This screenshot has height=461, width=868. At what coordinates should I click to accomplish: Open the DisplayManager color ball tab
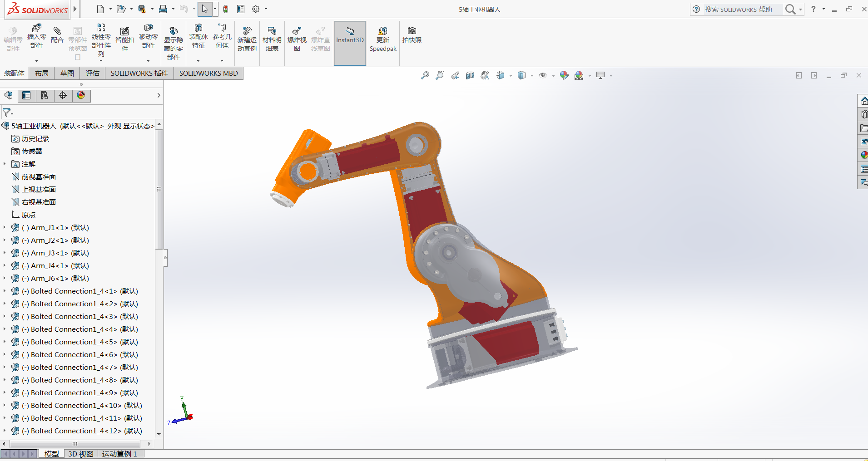(81, 95)
